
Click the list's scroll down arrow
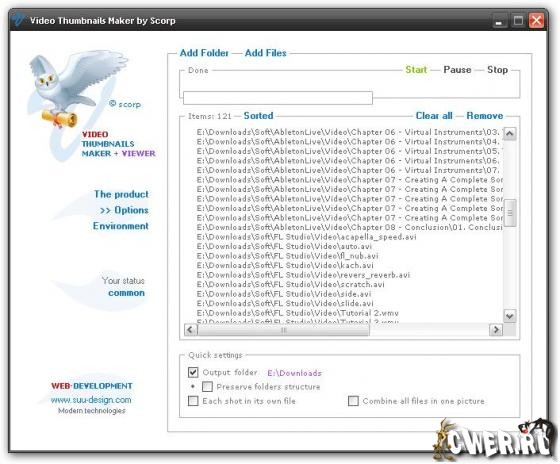click(510, 316)
